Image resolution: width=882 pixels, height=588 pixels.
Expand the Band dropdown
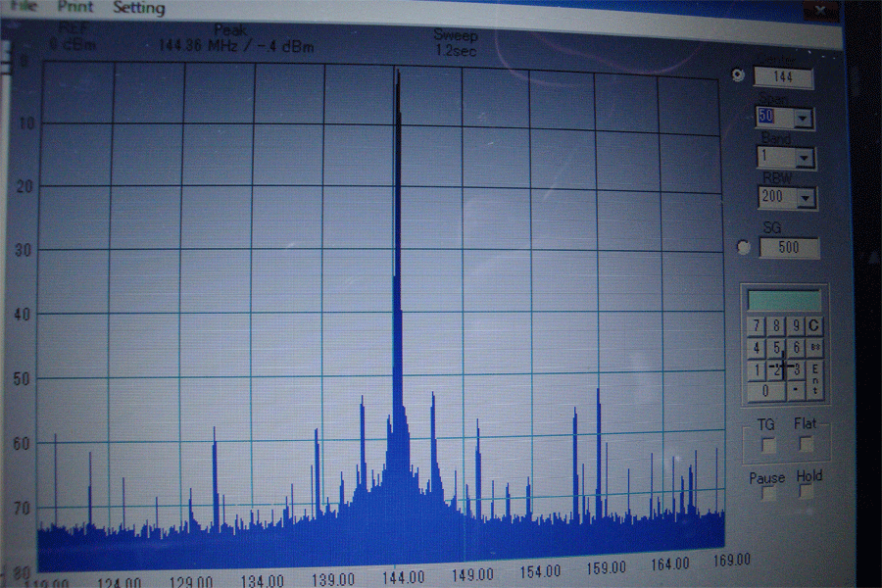(x=804, y=158)
